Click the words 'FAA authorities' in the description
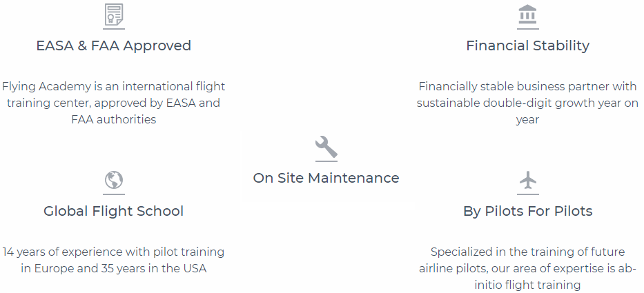 pyautogui.click(x=113, y=120)
